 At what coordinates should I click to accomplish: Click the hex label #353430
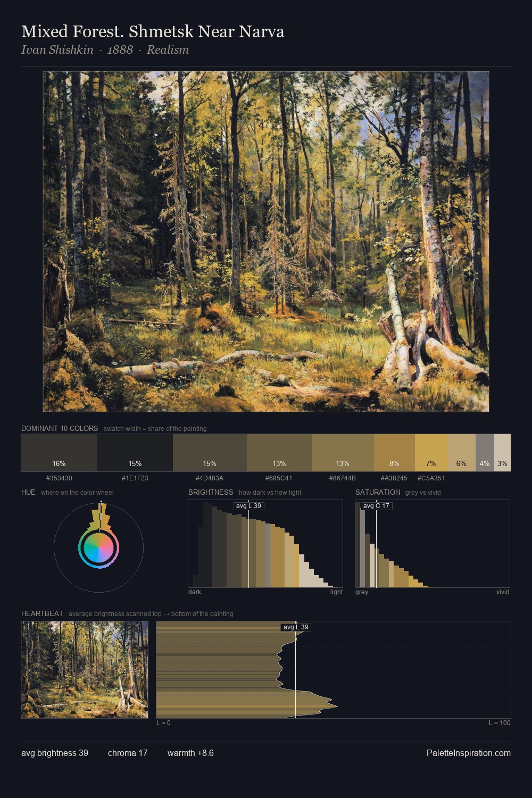tap(59, 478)
